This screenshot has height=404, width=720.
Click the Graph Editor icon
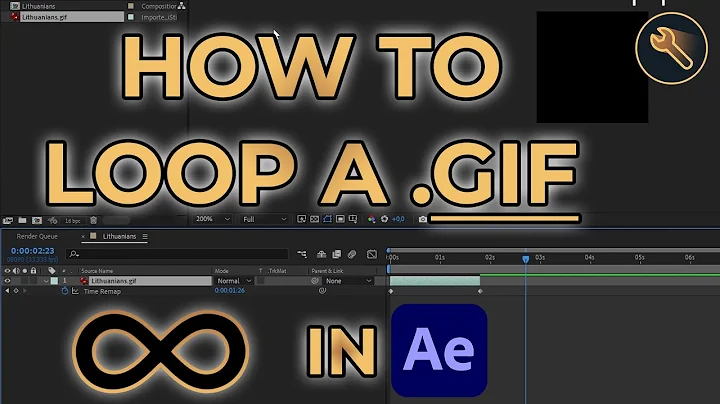click(x=371, y=253)
